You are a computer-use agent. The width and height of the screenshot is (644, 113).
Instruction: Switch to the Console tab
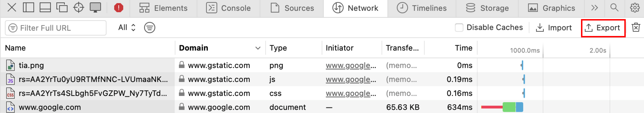pyautogui.click(x=228, y=8)
